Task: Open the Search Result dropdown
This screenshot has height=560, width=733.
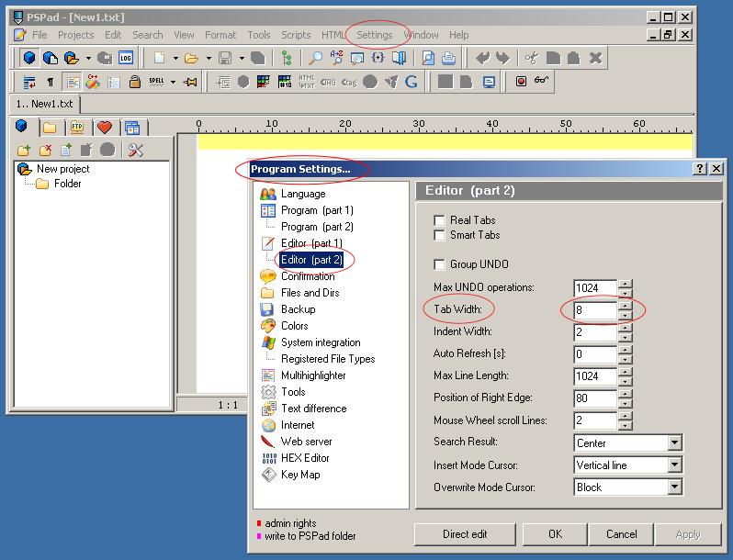Action: 674,442
